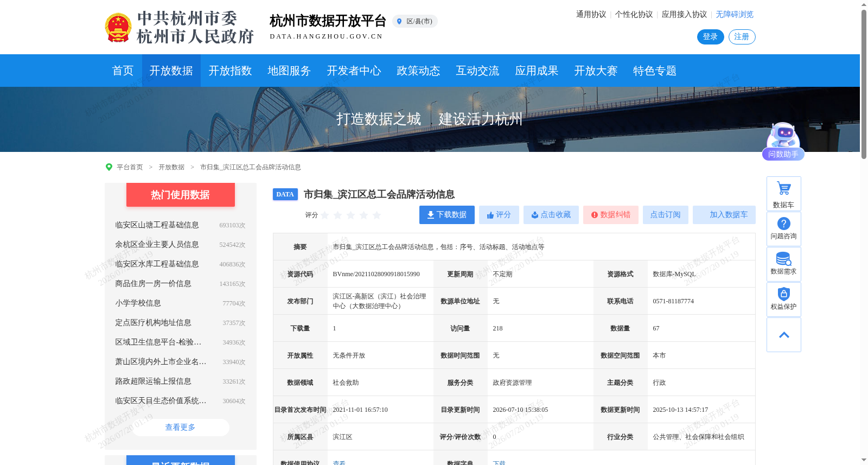The width and height of the screenshot is (868, 465).
Task: Click the 下载数据 download button
Action: pyautogui.click(x=447, y=215)
